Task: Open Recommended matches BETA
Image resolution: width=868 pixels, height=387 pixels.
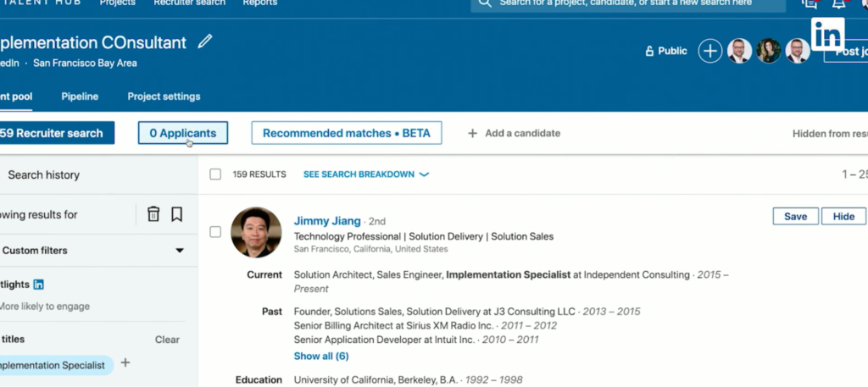Action: pos(346,133)
